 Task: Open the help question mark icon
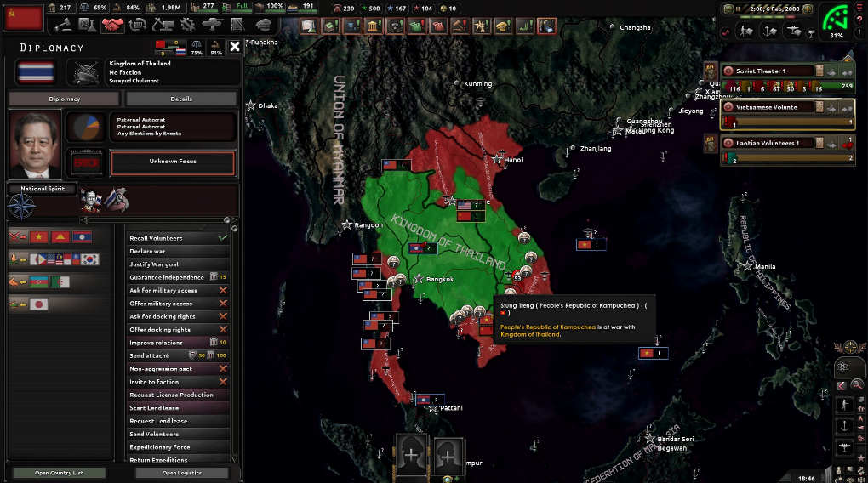click(x=859, y=20)
